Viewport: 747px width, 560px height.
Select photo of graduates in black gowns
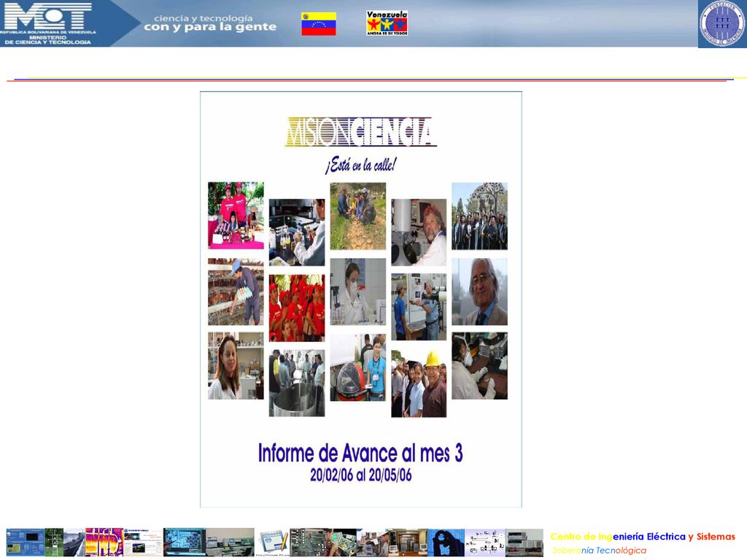tap(480, 216)
